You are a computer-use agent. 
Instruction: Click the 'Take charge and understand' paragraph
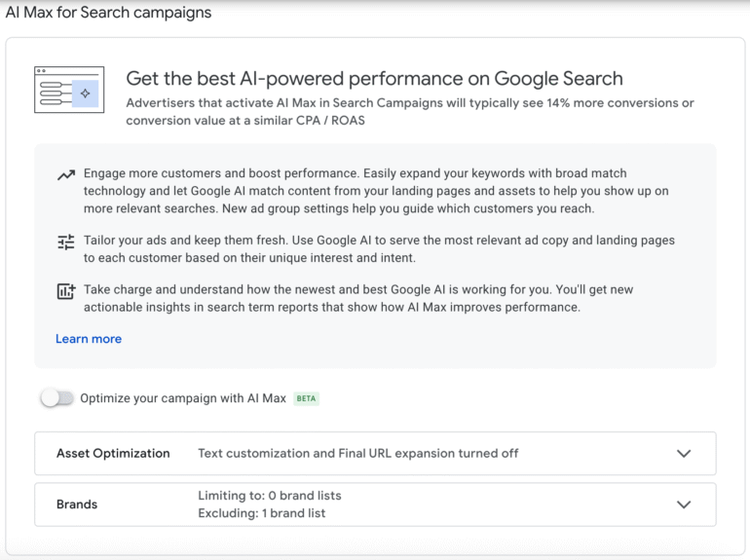coord(358,298)
